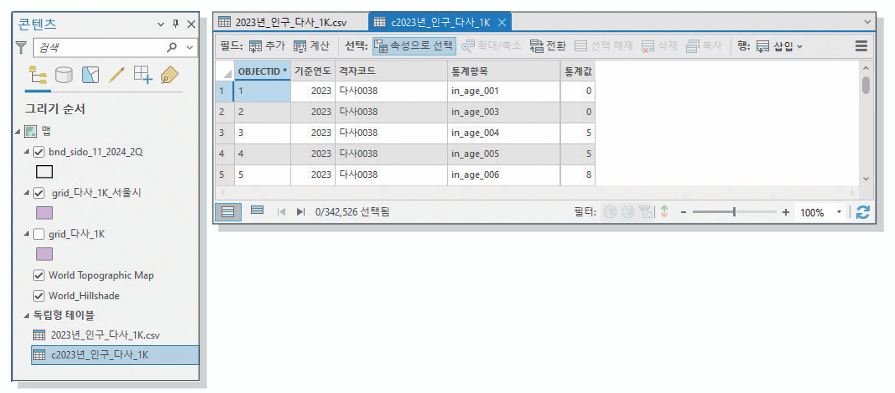Close the c2023년_인구_다사_1K tab
The image size is (895, 393).
(502, 22)
